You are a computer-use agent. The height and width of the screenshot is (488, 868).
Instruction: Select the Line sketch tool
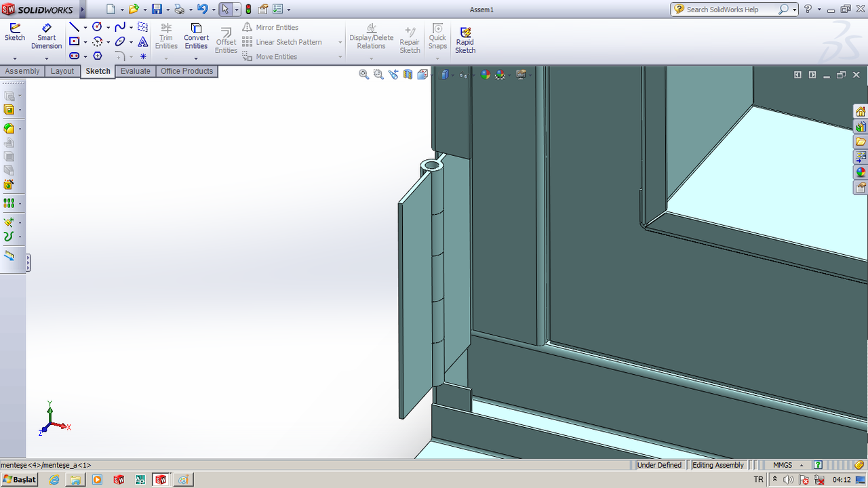coord(74,27)
